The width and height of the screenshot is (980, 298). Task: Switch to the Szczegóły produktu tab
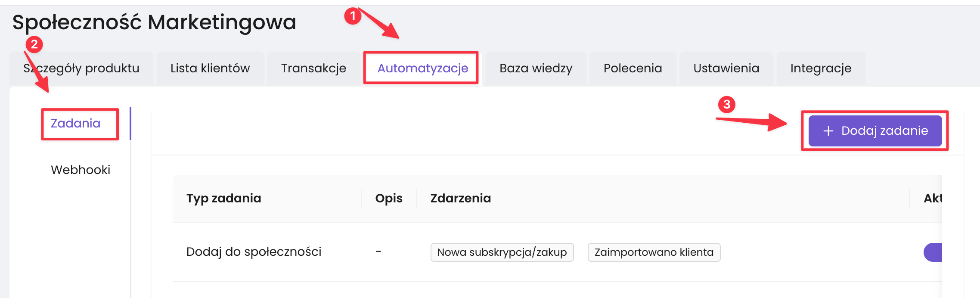click(81, 68)
